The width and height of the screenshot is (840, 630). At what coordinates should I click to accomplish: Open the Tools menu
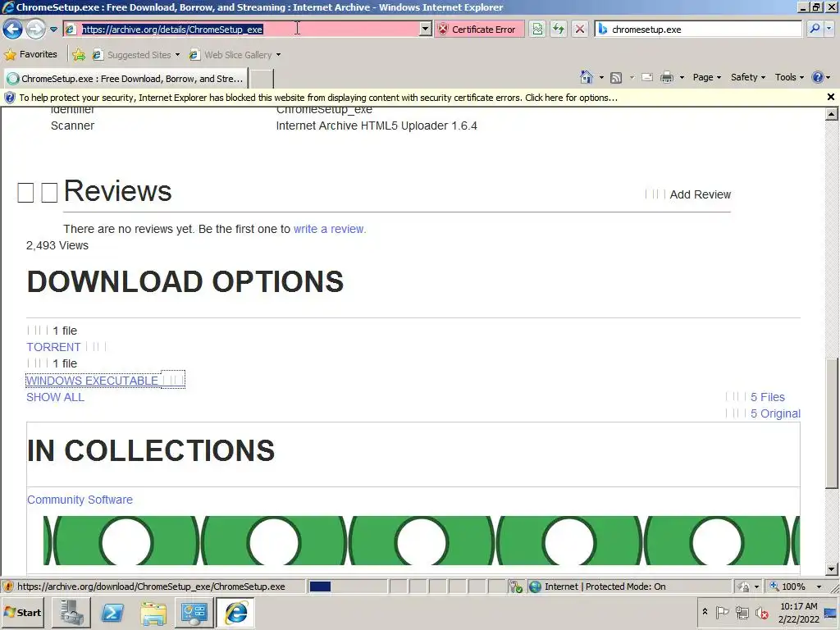[x=789, y=77]
